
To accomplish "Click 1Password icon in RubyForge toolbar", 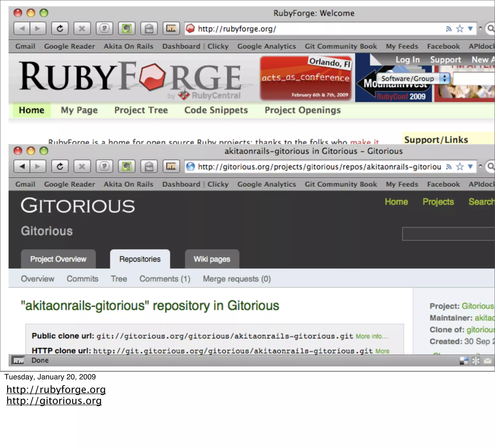I will point(104,29).
